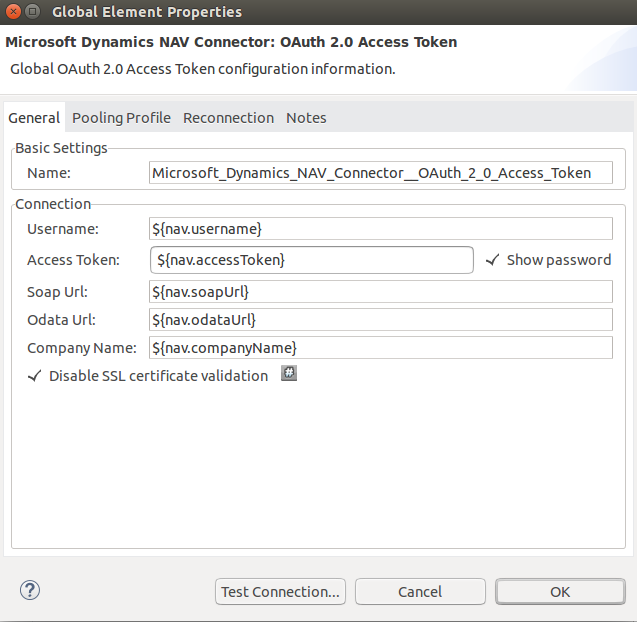637x622 pixels.
Task: Focus the Name input field
Action: tap(381, 173)
